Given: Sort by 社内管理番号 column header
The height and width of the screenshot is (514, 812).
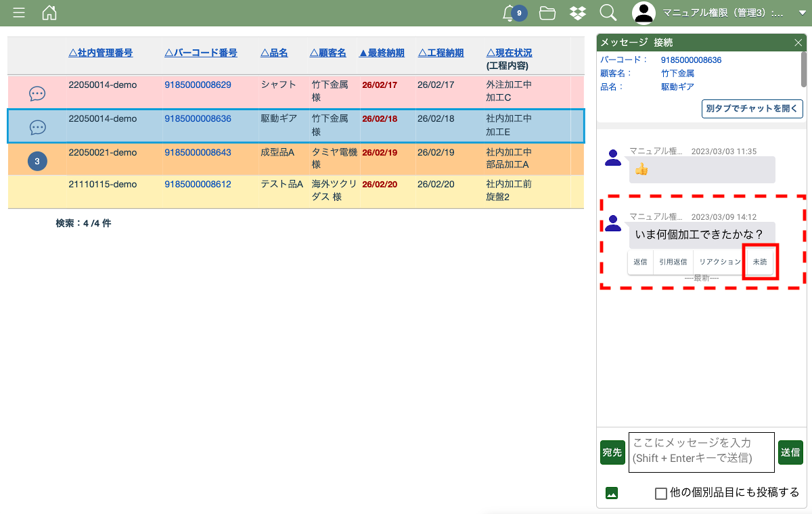Looking at the screenshot, I should pos(101,53).
